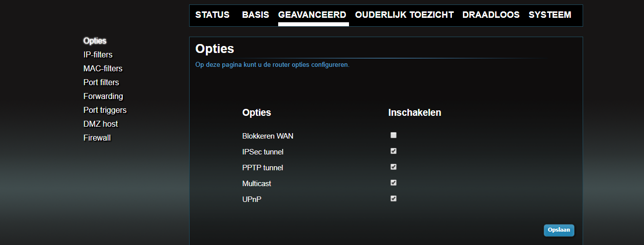Open the SYSTEEM tab
The height and width of the screenshot is (245, 644).
coord(550,15)
